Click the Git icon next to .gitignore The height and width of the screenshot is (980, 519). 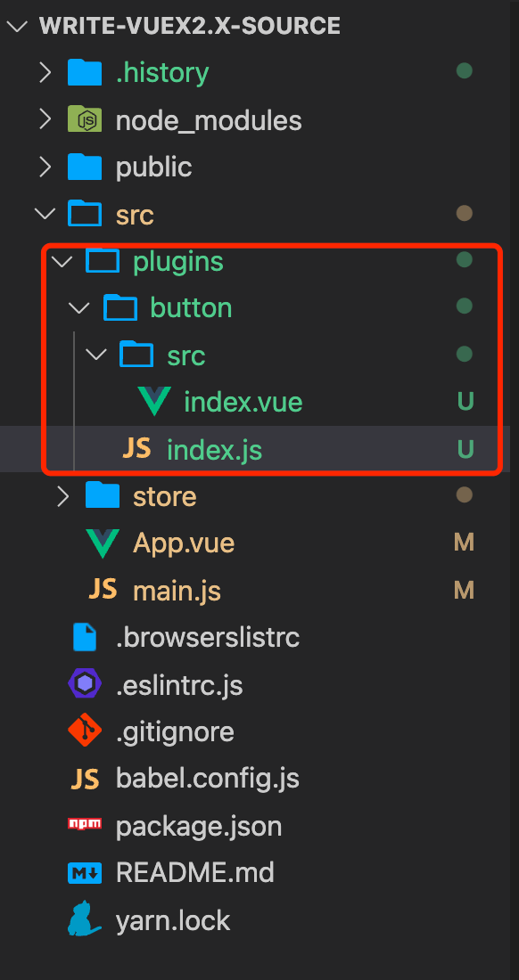pos(84,731)
